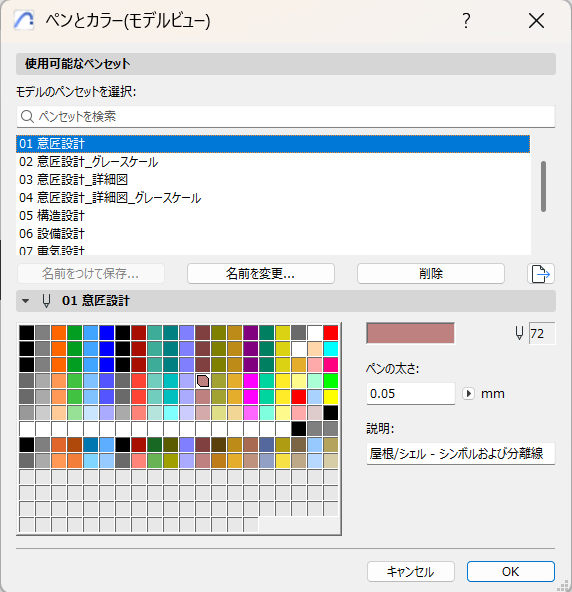This screenshot has width=572, height=592.
Task: Click the magnifier icon in the search box
Action: point(27,116)
